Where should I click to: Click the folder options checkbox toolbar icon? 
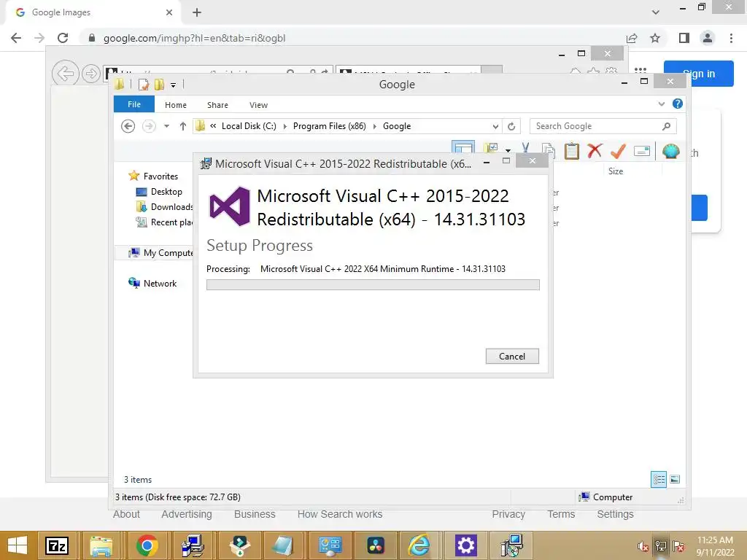pos(490,149)
